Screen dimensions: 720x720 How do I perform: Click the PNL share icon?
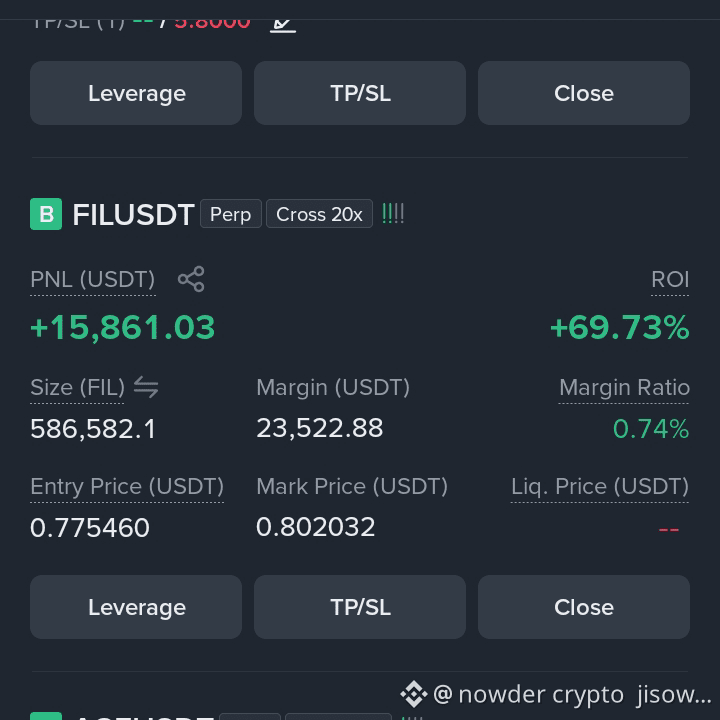pyautogui.click(x=191, y=279)
